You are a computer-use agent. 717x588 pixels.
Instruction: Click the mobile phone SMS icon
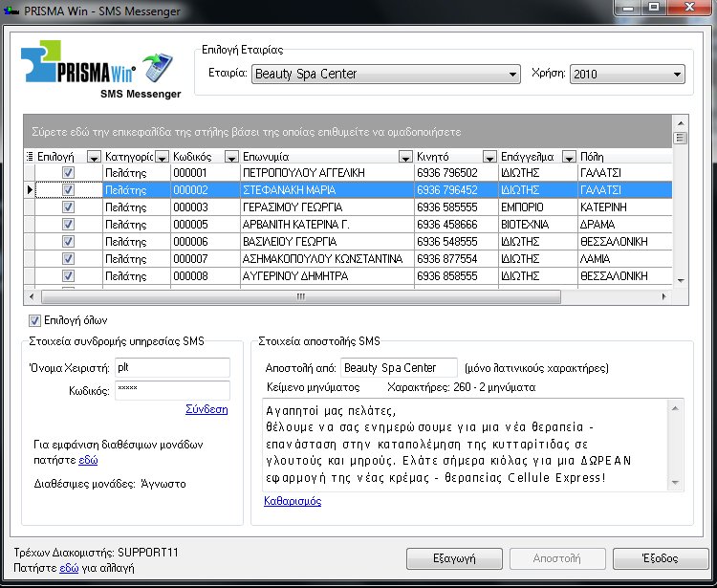(x=158, y=67)
